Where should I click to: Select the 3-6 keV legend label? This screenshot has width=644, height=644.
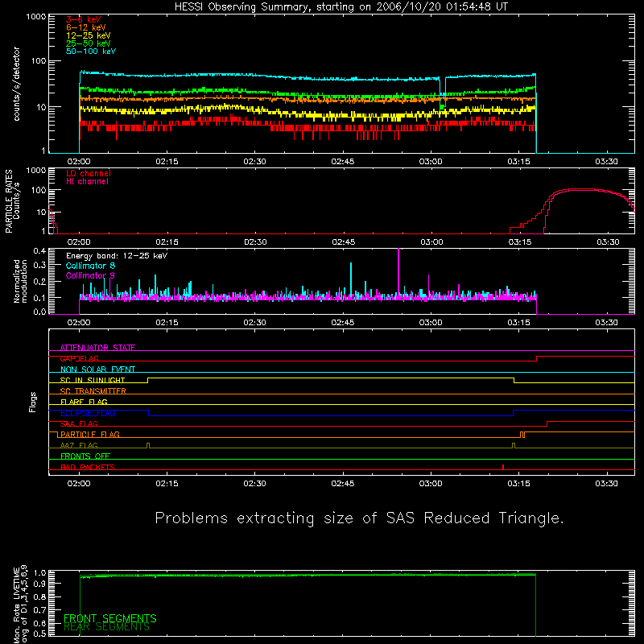pyautogui.click(x=84, y=19)
